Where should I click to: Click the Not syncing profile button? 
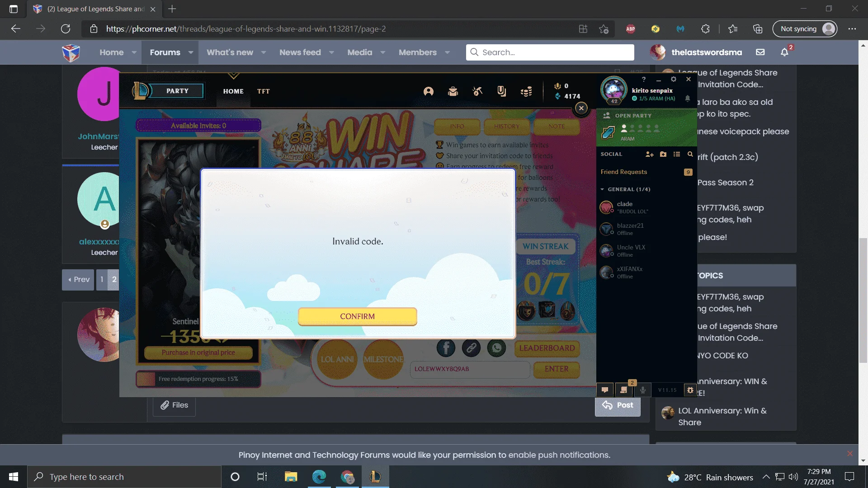(805, 29)
